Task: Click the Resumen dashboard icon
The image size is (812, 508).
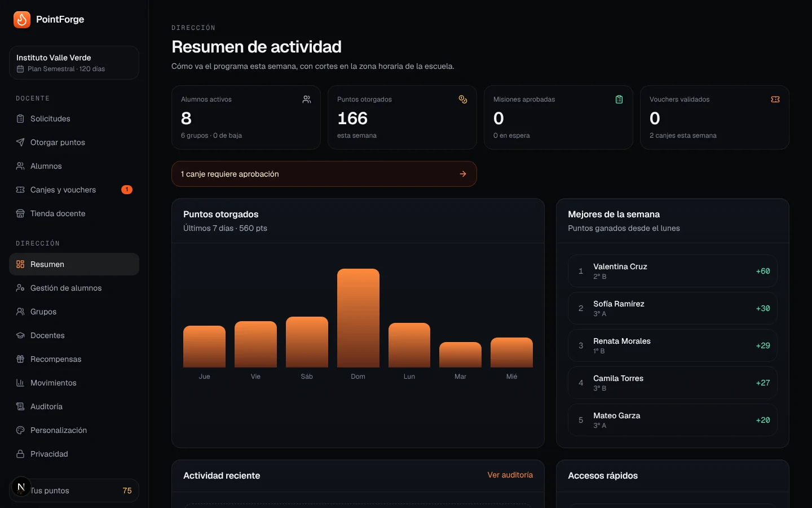Action: (20, 264)
